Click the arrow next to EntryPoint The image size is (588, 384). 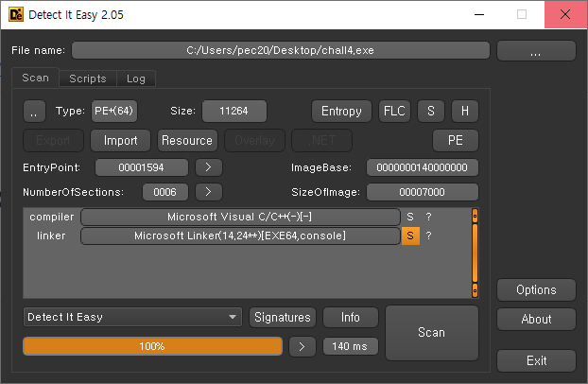[x=209, y=167]
